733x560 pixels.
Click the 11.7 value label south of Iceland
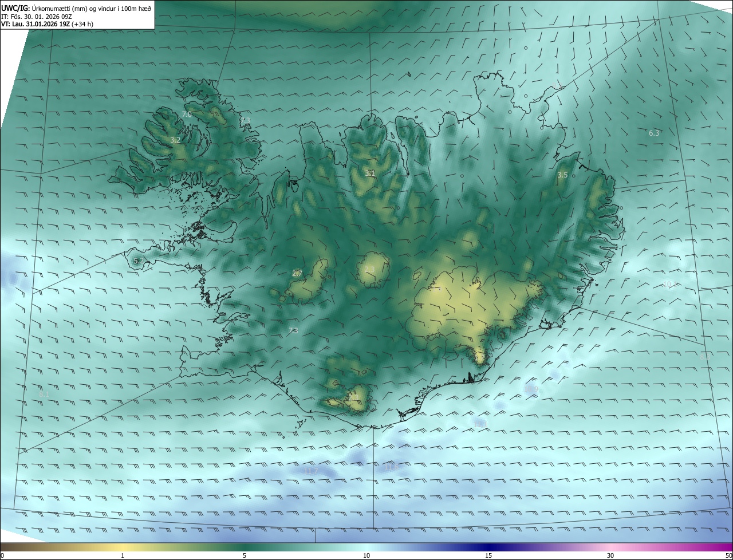(311, 471)
